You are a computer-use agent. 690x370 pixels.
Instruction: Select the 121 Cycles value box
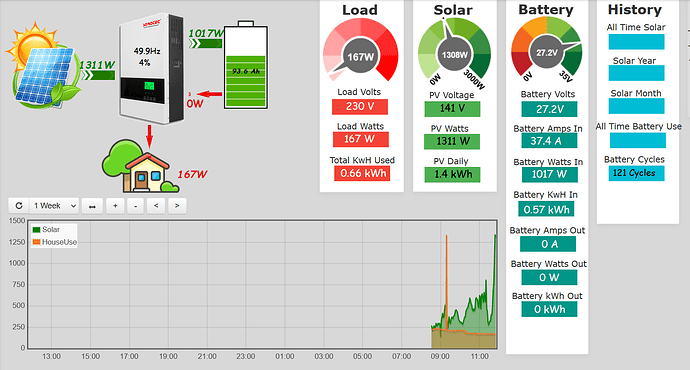pos(636,173)
